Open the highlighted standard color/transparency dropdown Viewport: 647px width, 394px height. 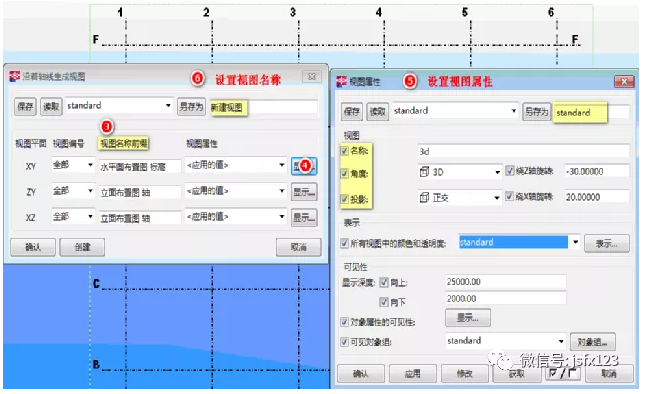pos(519,242)
